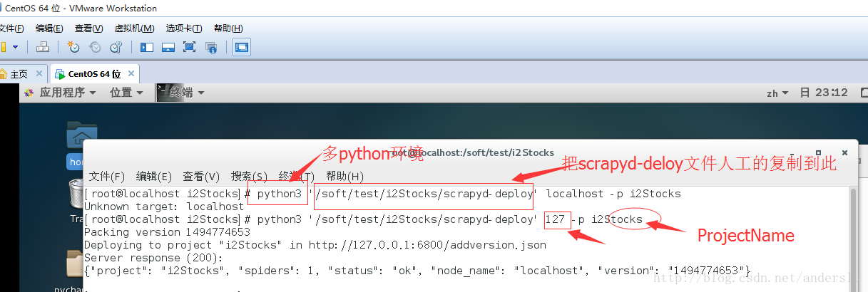Image resolution: width=868 pixels, height=292 pixels.
Task: Enter full screen mode
Action: point(189,47)
